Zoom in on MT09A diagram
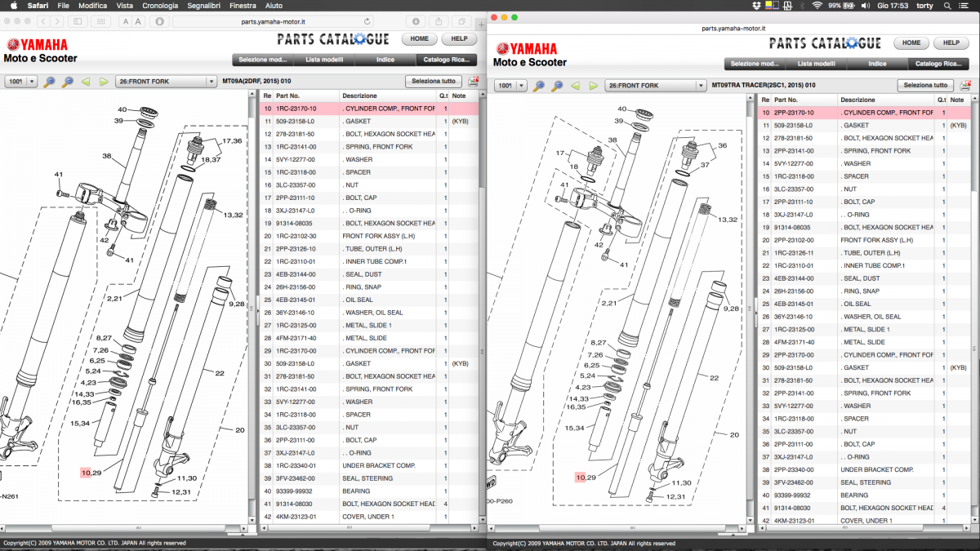Viewport: 980px width, 551px height. pyautogui.click(x=50, y=82)
